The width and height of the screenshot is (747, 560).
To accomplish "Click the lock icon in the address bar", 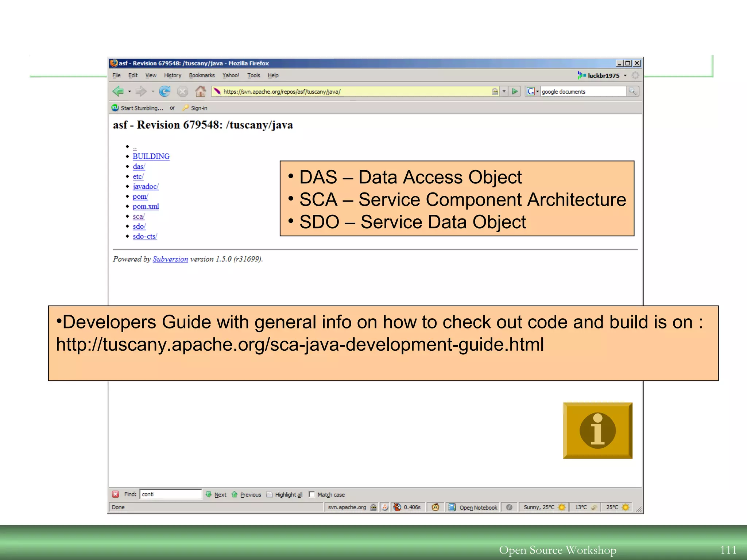I will (x=495, y=91).
